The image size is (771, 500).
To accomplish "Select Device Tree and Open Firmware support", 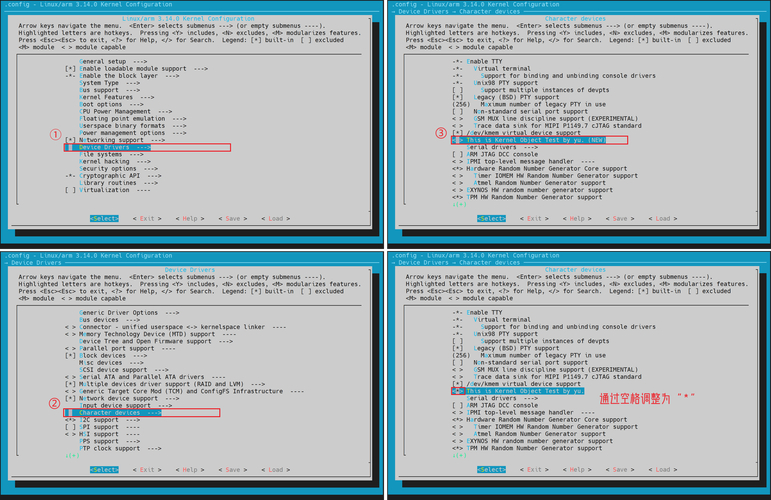I will (156, 341).
